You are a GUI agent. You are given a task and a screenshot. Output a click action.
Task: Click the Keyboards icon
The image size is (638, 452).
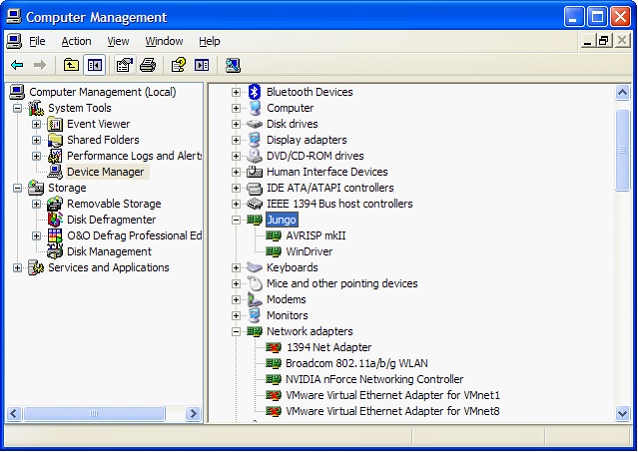(254, 267)
